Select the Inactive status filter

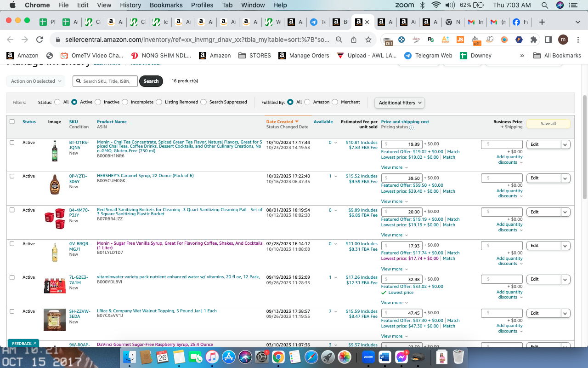(98, 102)
